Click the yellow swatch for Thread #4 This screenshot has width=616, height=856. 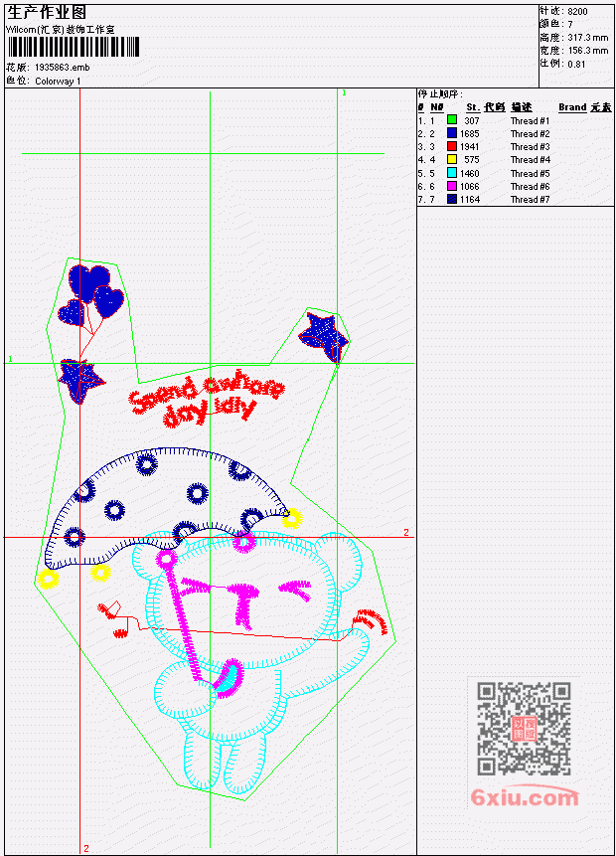pos(452,159)
